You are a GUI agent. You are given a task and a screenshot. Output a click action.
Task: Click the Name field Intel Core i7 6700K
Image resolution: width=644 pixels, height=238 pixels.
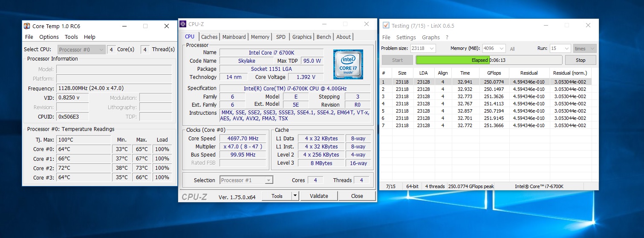(271, 52)
